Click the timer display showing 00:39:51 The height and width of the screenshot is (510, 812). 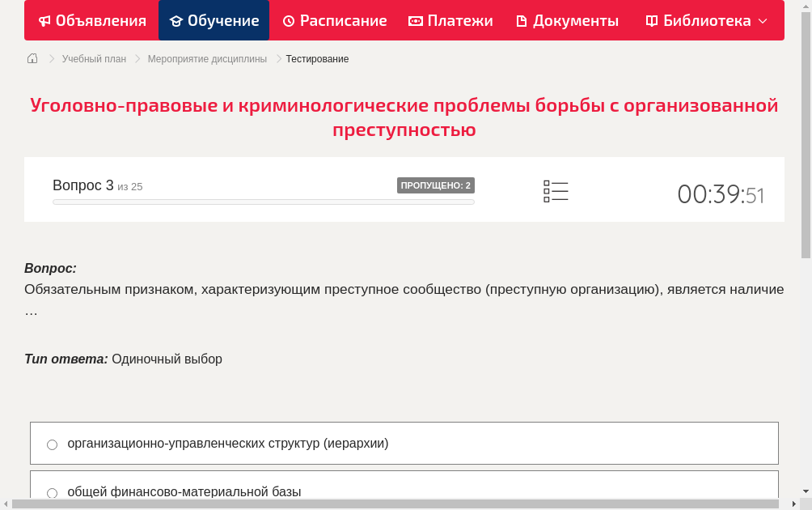pos(721,194)
